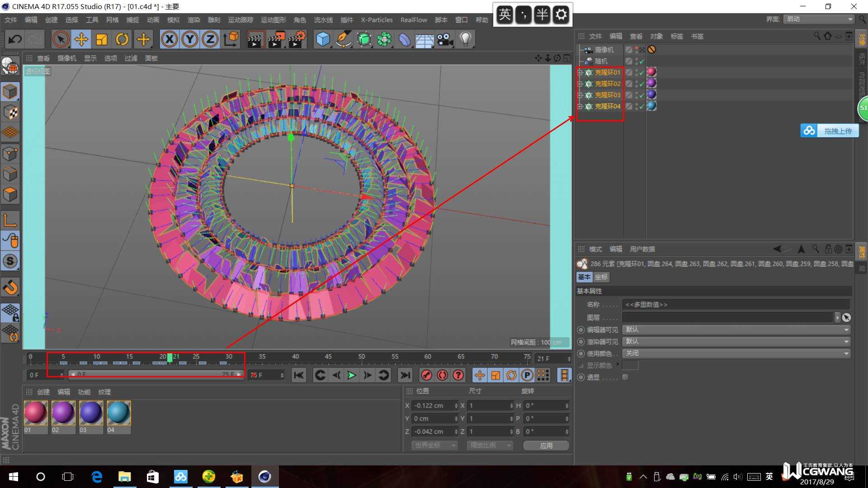Image resolution: width=868 pixels, height=488 pixels.
Task: Select the Move tool in top toolbar
Action: point(81,40)
